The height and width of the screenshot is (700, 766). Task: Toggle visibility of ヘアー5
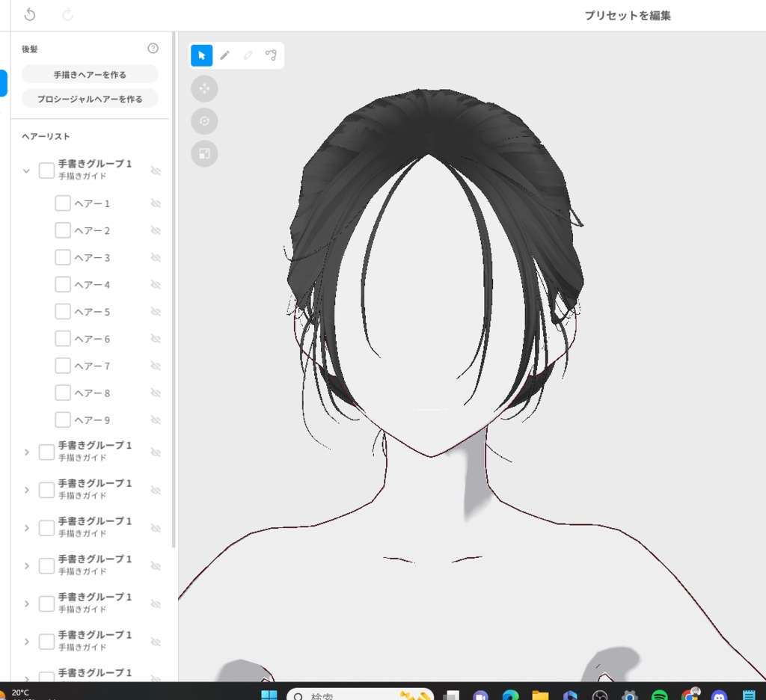tap(156, 311)
